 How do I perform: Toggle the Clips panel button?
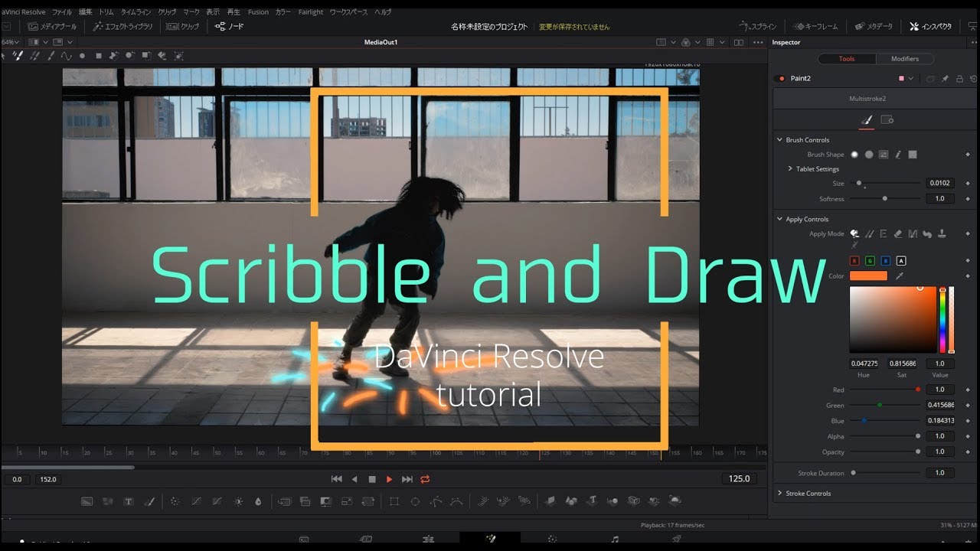click(183, 26)
